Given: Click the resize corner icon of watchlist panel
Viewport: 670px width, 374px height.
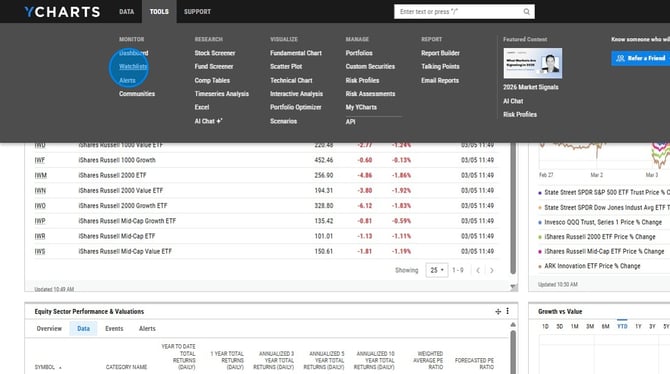Looking at the screenshot, I should [514, 288].
